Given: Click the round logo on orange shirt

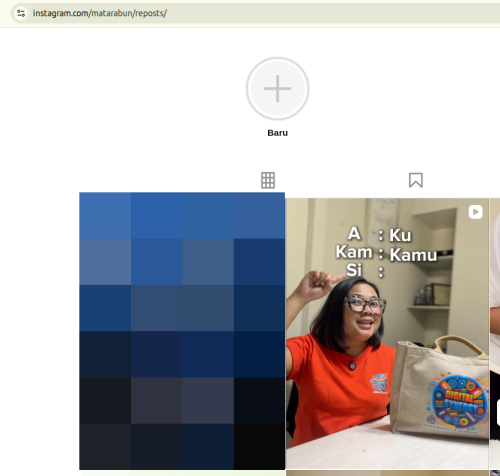Looking at the screenshot, I should [379, 383].
